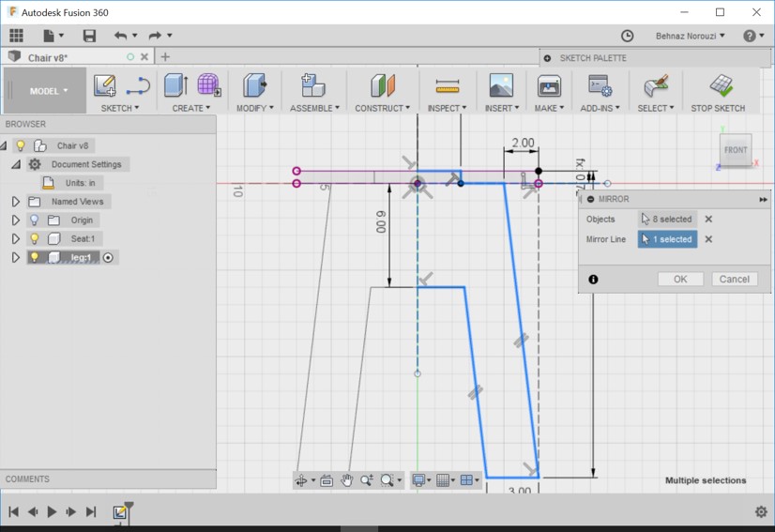Open the job status clock icon
The image size is (775, 532).
(x=627, y=36)
